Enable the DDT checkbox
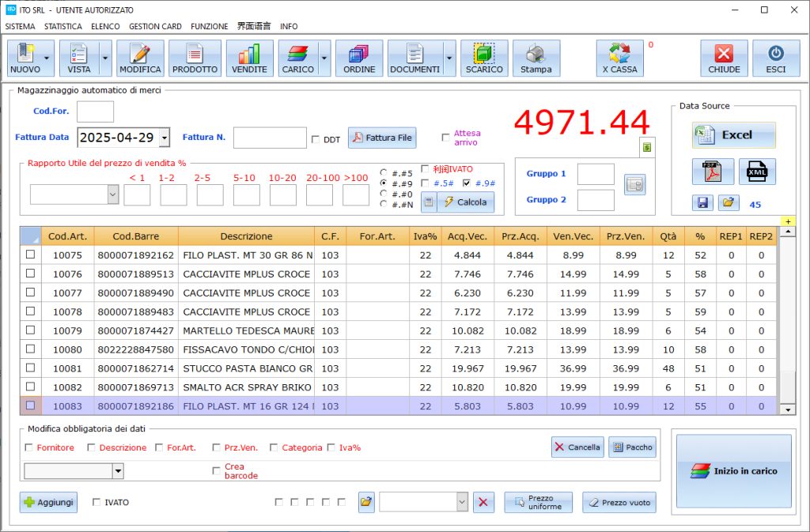 point(316,139)
